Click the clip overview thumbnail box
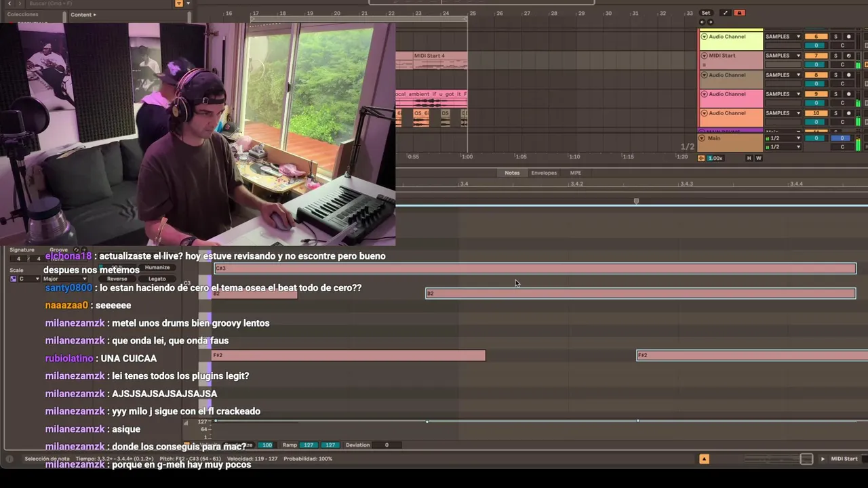Screen dimensions: 868x488 pos(806,459)
